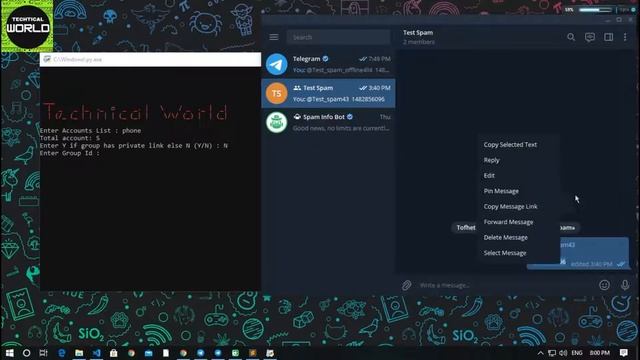Open Visual Studio Code from taskbar

(96, 353)
